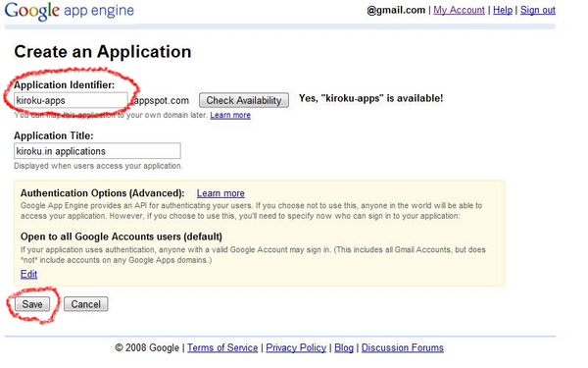Click the Google app engine logo
Screen dimensions: 588x368
(x=69, y=11)
